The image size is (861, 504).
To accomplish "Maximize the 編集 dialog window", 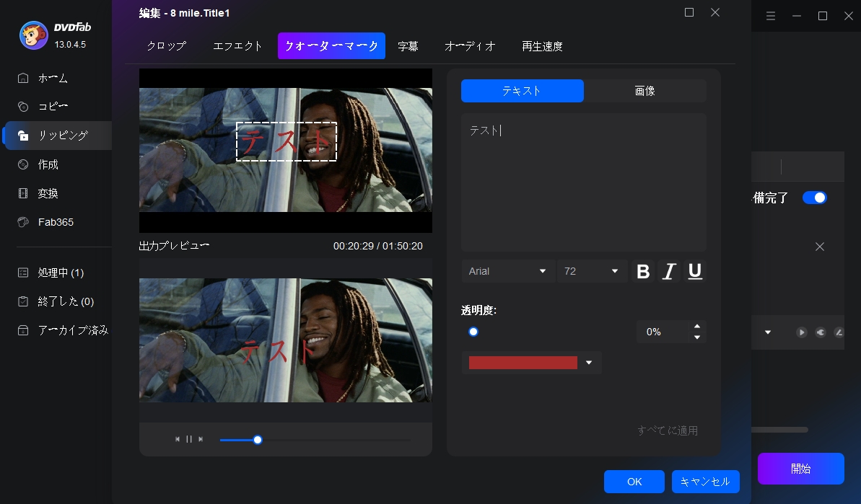I will 689,12.
